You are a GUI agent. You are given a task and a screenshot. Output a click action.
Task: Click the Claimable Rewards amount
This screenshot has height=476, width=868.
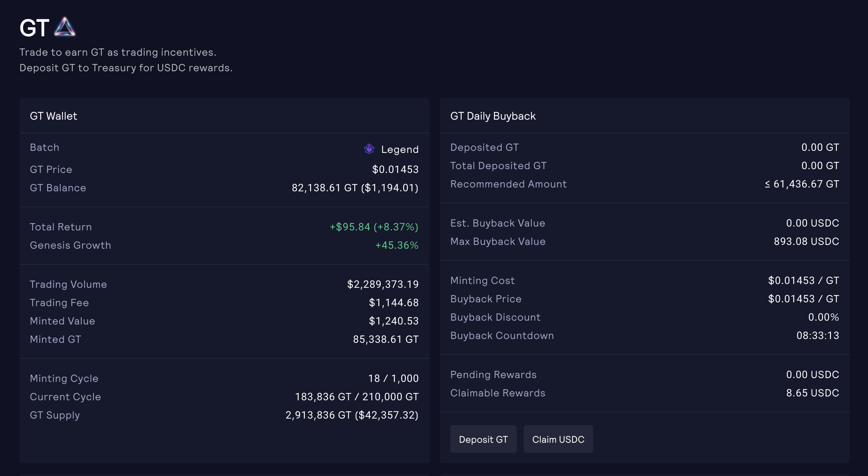tap(812, 393)
